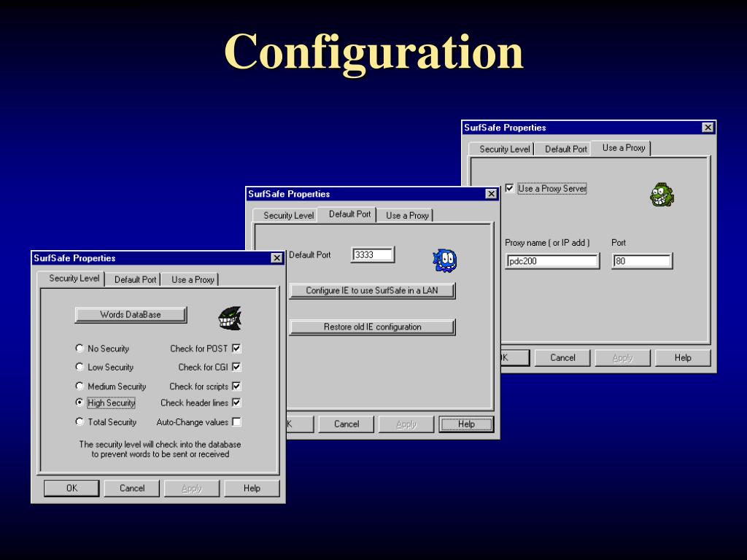Image resolution: width=747 pixels, height=560 pixels.
Task: Choose Total Security level
Action: click(x=80, y=421)
